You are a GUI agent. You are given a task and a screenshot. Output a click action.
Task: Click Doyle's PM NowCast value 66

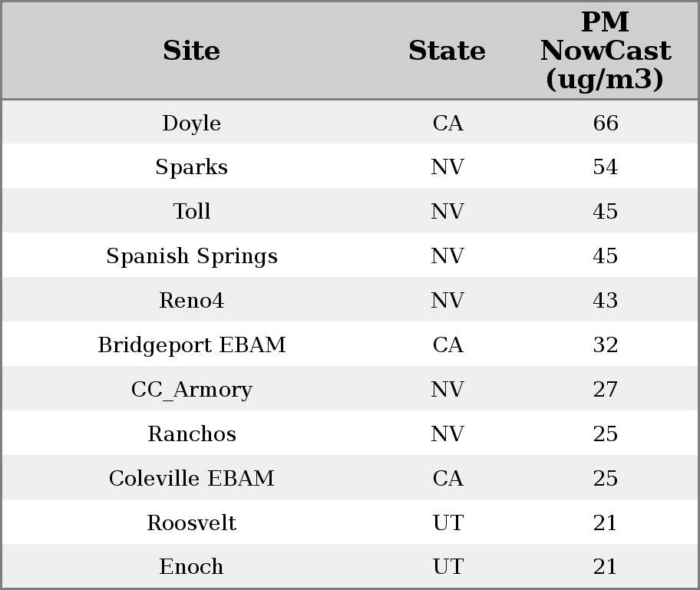pyautogui.click(x=605, y=124)
